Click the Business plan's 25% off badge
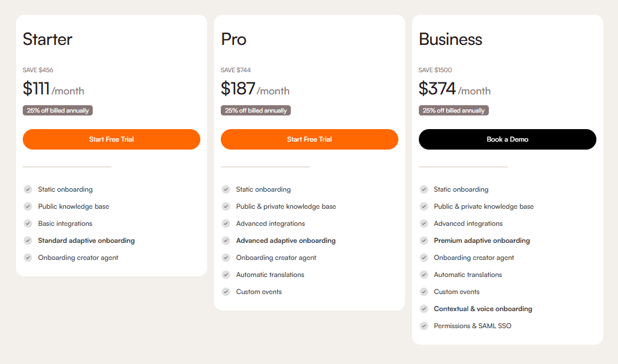 (x=454, y=110)
